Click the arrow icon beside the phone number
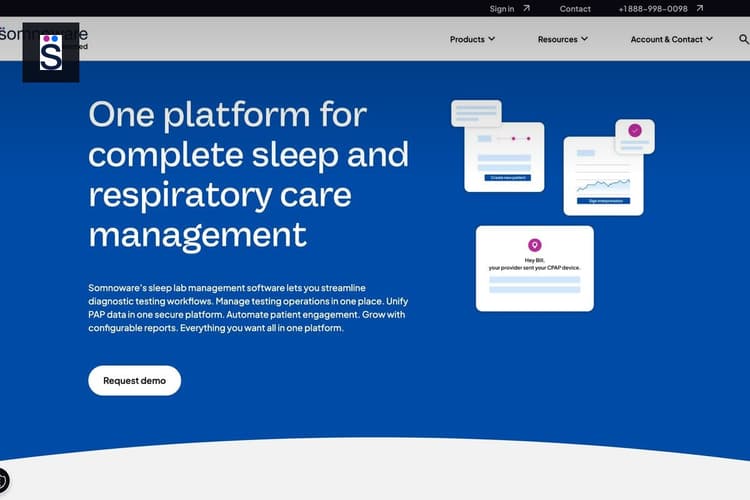Screen dimensions: 750x500 click(x=700, y=8)
